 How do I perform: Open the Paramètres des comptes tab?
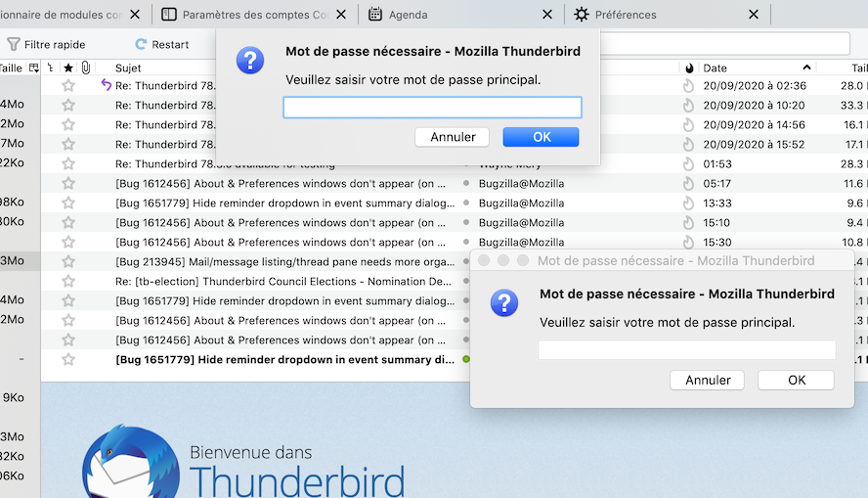[x=255, y=15]
